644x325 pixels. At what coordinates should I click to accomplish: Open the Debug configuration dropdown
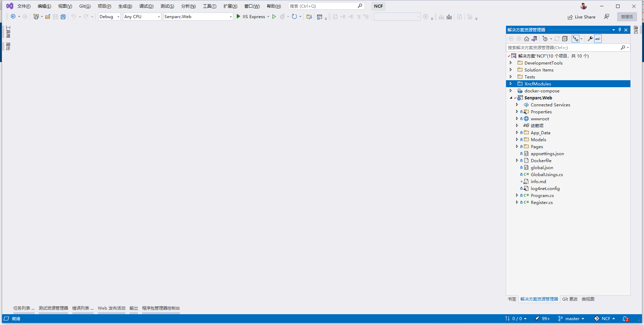tap(109, 16)
